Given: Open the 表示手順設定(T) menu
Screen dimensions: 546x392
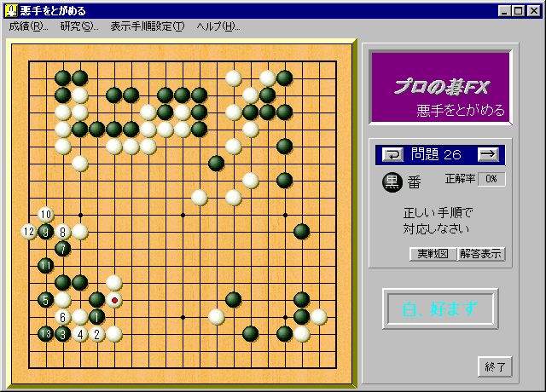Looking at the screenshot, I should coord(147,26).
